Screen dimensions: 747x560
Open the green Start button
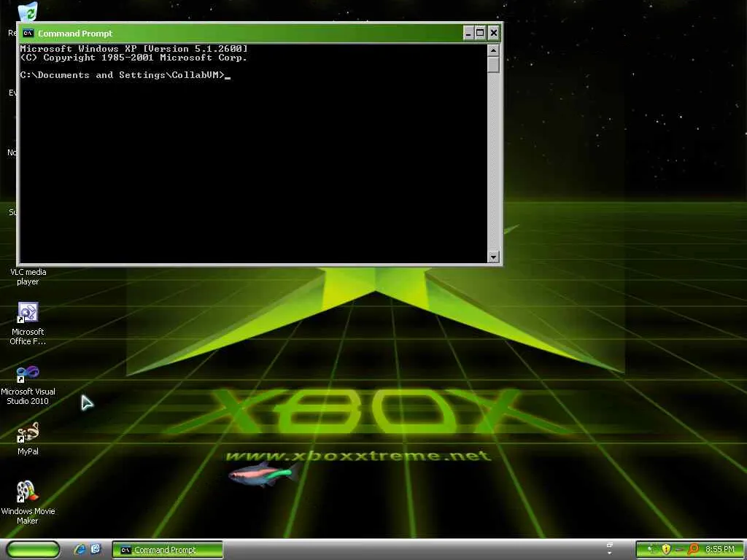(33, 550)
